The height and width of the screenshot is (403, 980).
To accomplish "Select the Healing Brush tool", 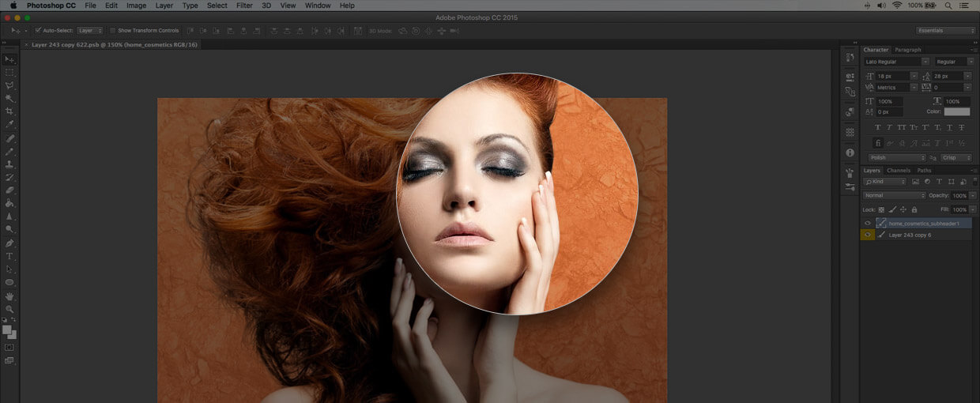I will click(x=9, y=138).
